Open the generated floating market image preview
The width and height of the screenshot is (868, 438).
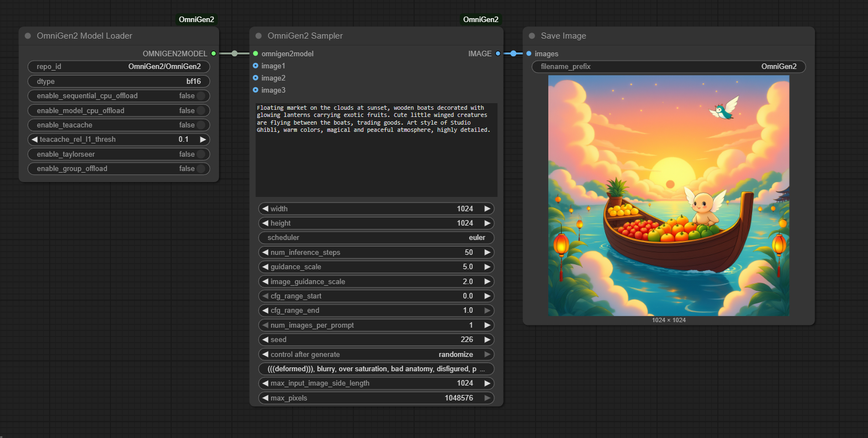669,196
